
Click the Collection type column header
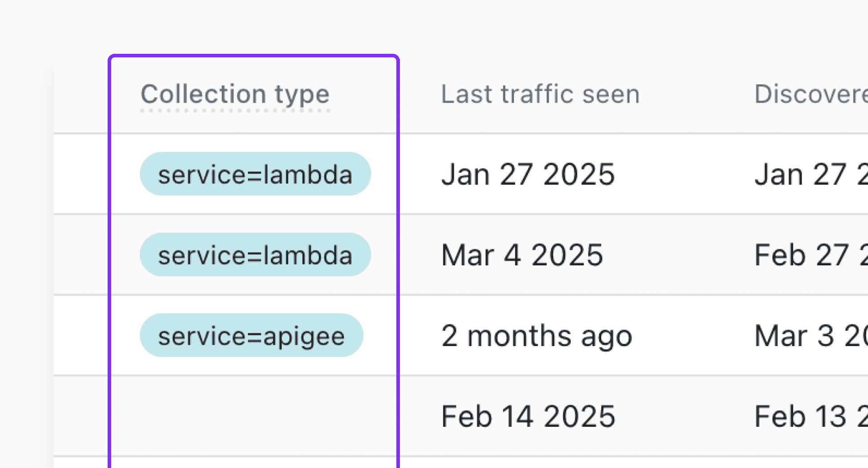tap(235, 94)
